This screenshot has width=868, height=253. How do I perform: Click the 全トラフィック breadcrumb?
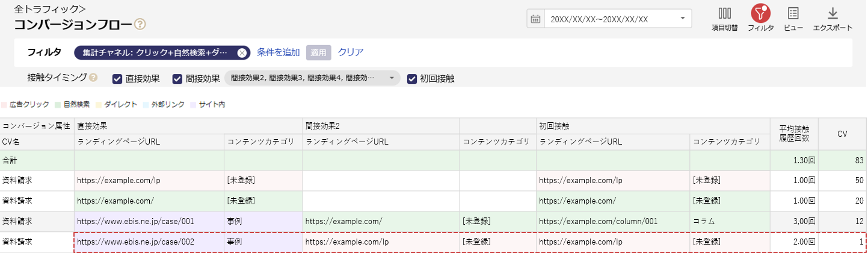(x=49, y=9)
